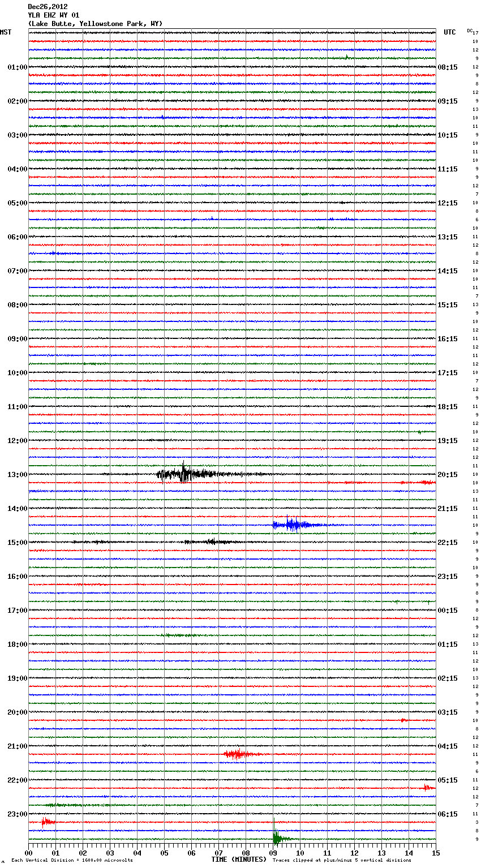Select the 03:00 MST time label
481x868 pixels.
coord(17,135)
